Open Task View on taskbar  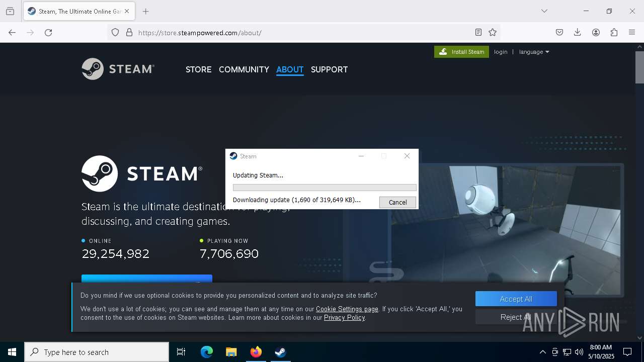(181, 352)
